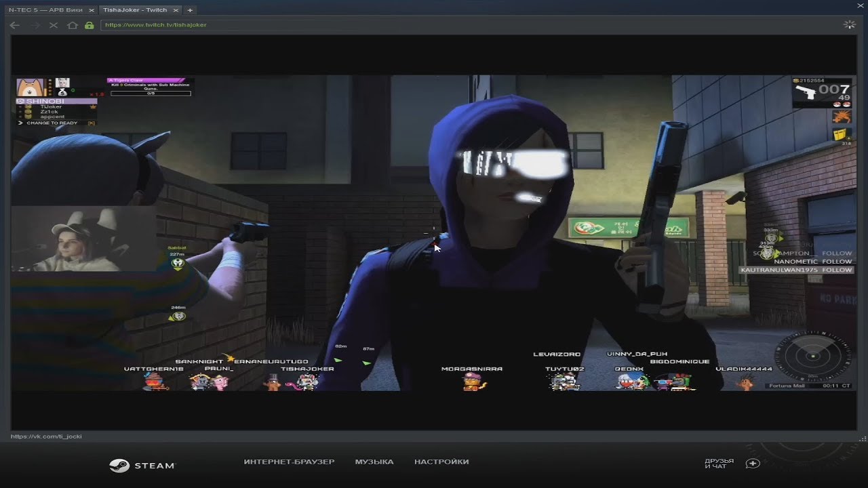Image resolution: width=868 pixels, height=488 pixels.
Task: Go to the browser home page
Action: (x=72, y=25)
